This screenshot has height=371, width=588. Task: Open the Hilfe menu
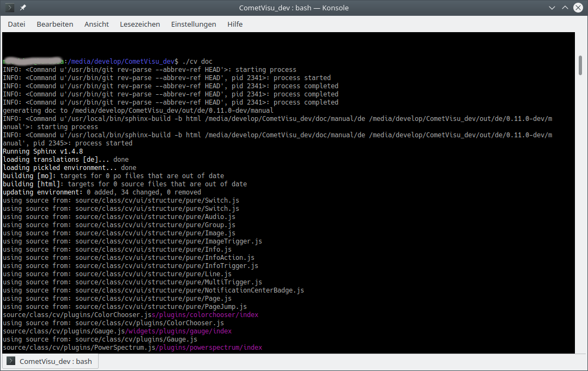[235, 25]
